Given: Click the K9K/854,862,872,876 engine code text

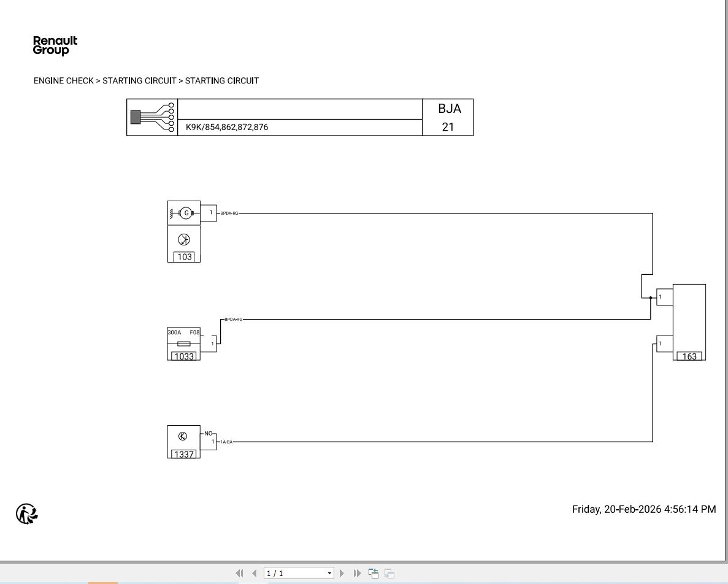Looking at the screenshot, I should 227,127.
